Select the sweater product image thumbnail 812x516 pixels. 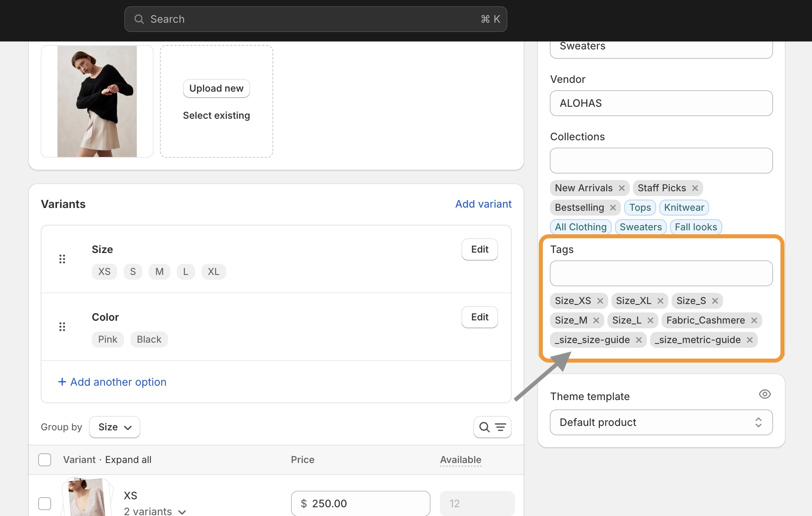pyautogui.click(x=97, y=101)
